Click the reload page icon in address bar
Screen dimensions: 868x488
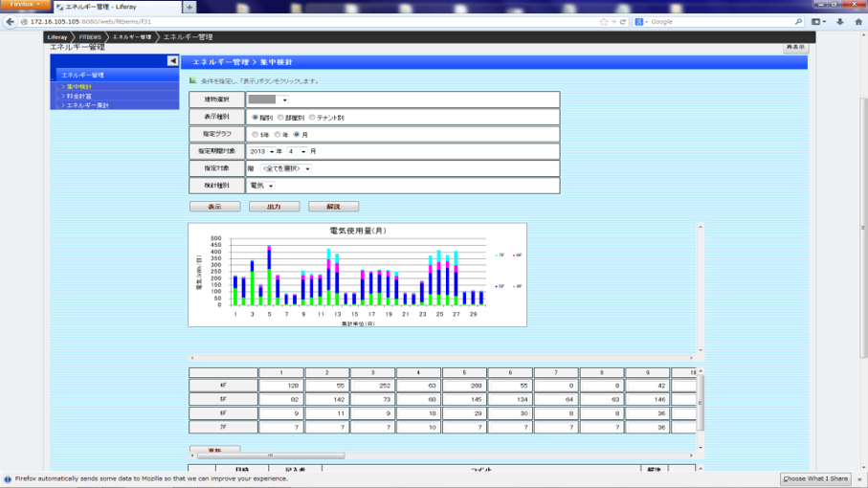(623, 21)
